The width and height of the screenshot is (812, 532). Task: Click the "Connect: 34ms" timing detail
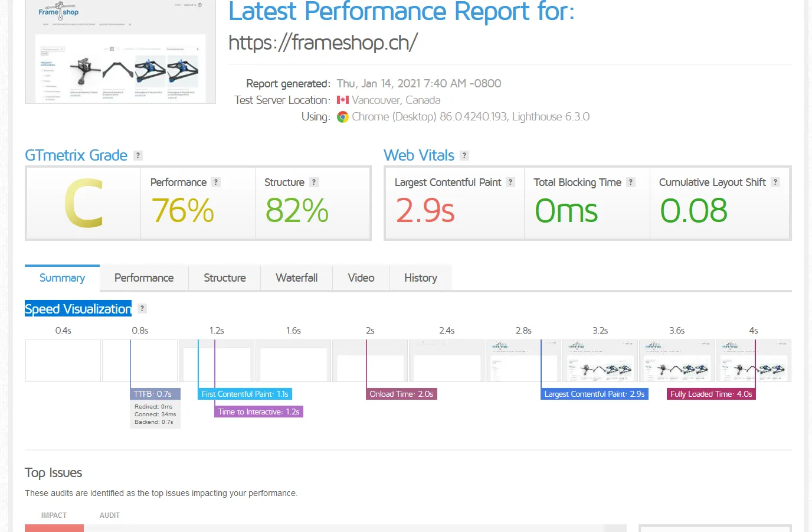coord(155,414)
